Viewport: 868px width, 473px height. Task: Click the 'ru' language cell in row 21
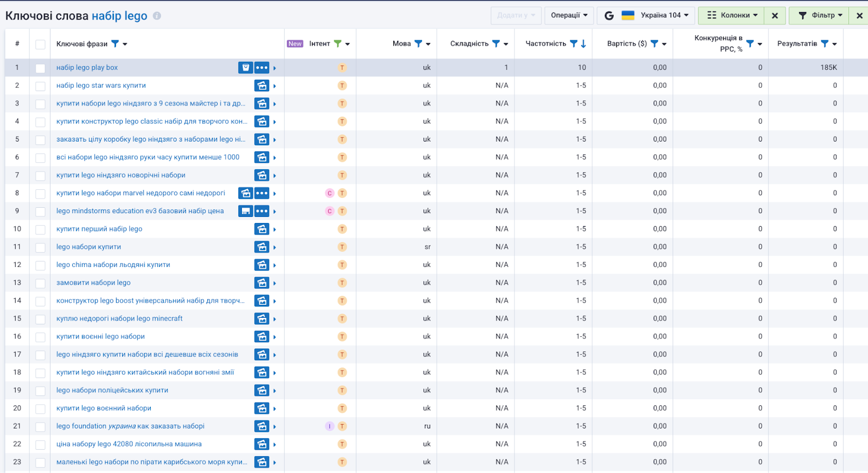(427, 426)
